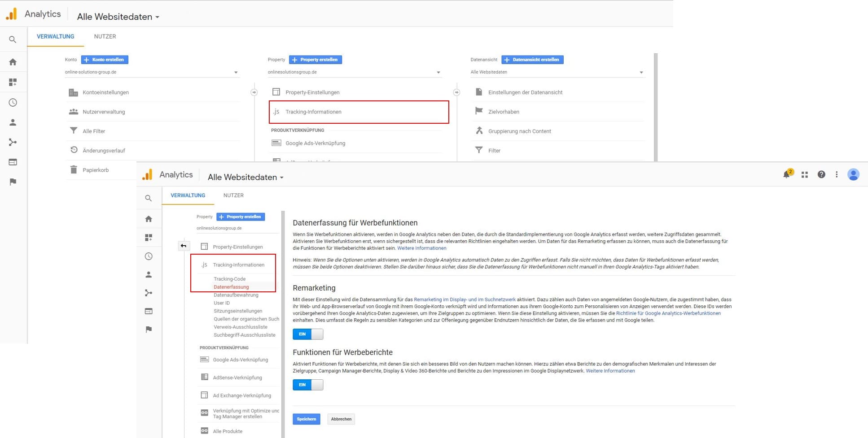Click the Analytics logo in the lower window
This screenshot has height=438, width=868.
pos(147,174)
